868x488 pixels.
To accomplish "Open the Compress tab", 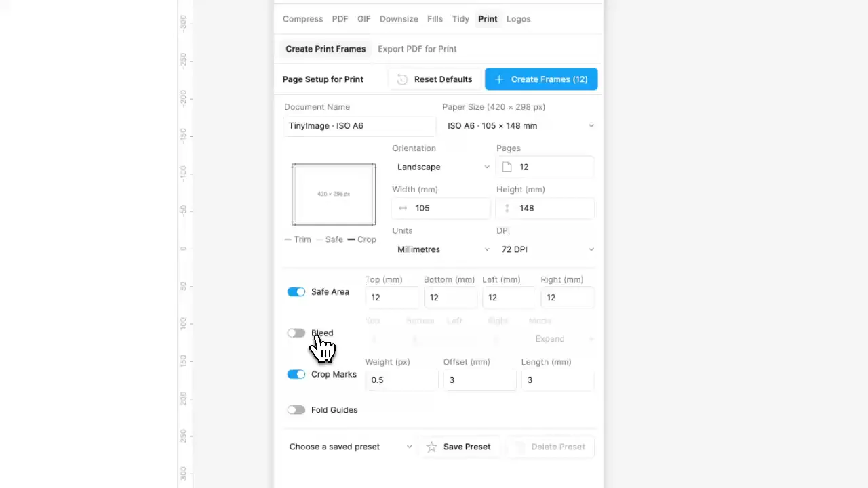I will pos(302,19).
